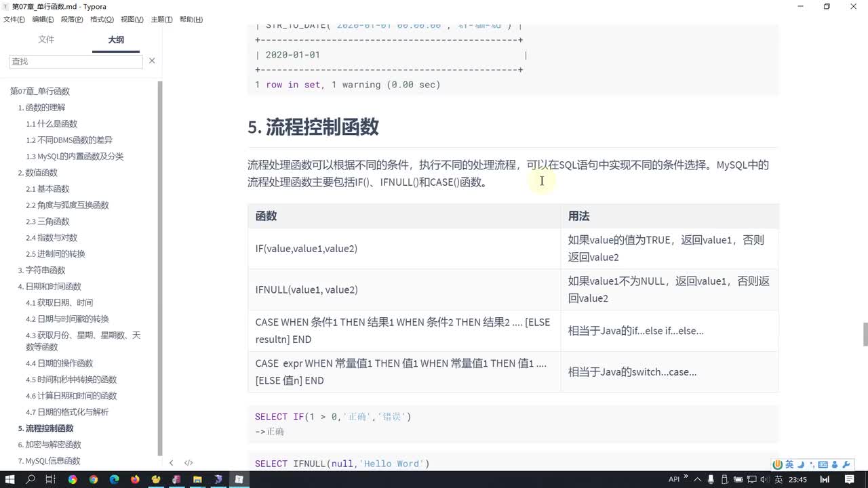Open volume control in tray
868x488 pixels.
coord(765,479)
